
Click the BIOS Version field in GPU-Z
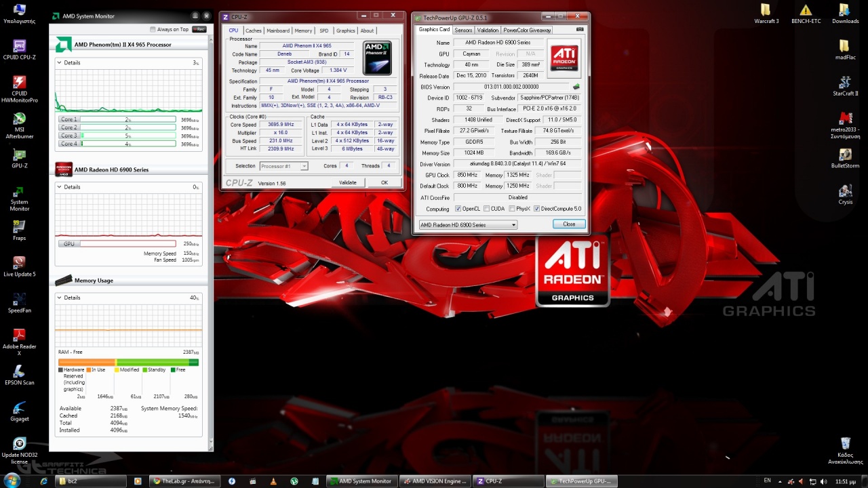(511, 87)
